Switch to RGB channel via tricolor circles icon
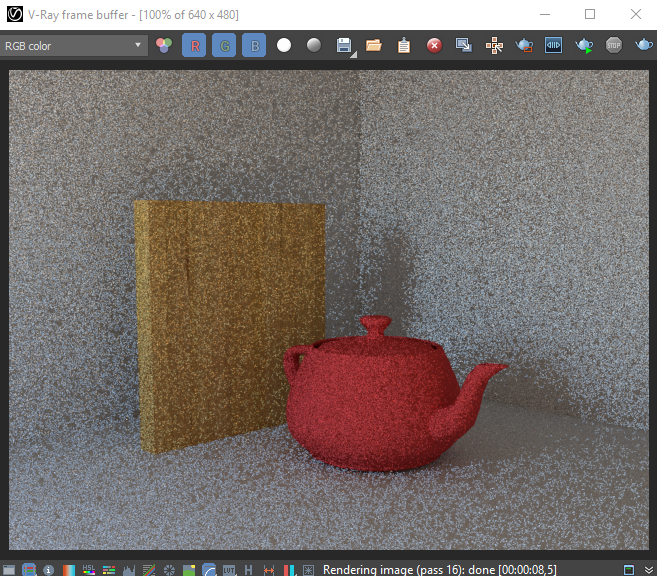This screenshot has width=657, height=576. coord(164,45)
